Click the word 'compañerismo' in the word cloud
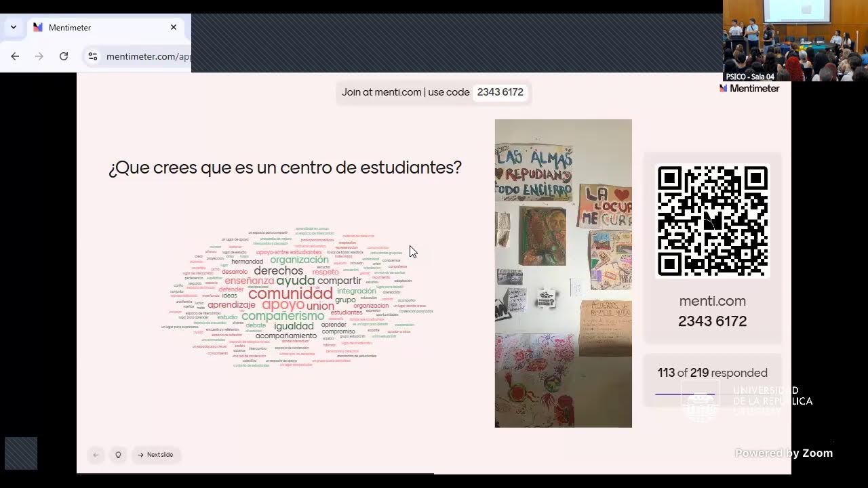The image size is (868, 488). [x=283, y=316]
